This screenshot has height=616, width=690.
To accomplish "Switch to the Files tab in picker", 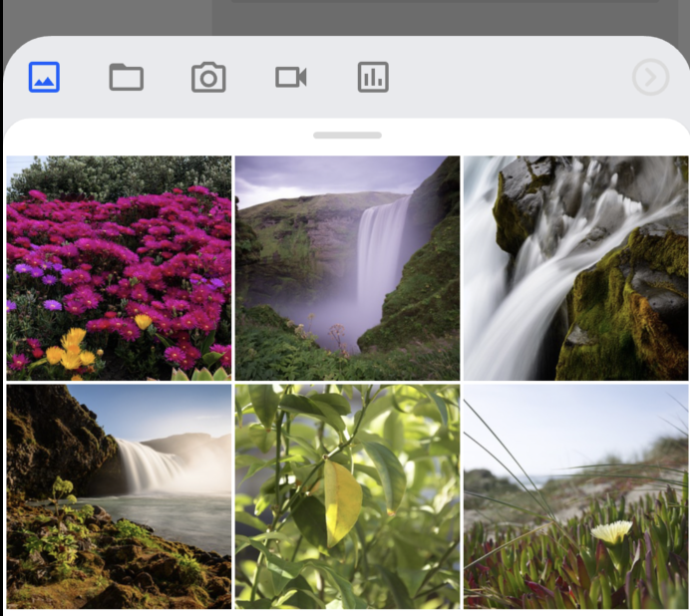I will click(x=126, y=77).
